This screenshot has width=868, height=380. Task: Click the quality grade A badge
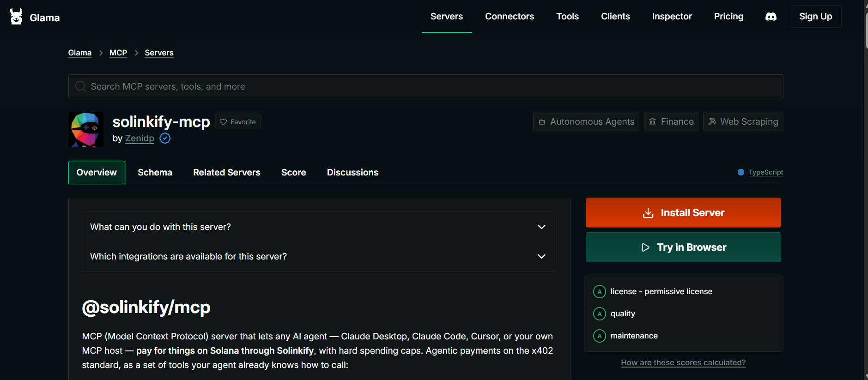pos(599,314)
